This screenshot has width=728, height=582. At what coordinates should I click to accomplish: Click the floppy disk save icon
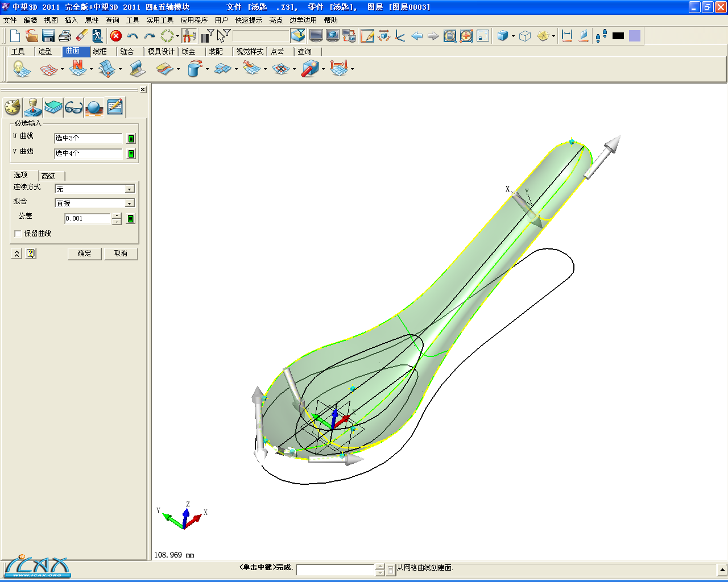(48, 36)
